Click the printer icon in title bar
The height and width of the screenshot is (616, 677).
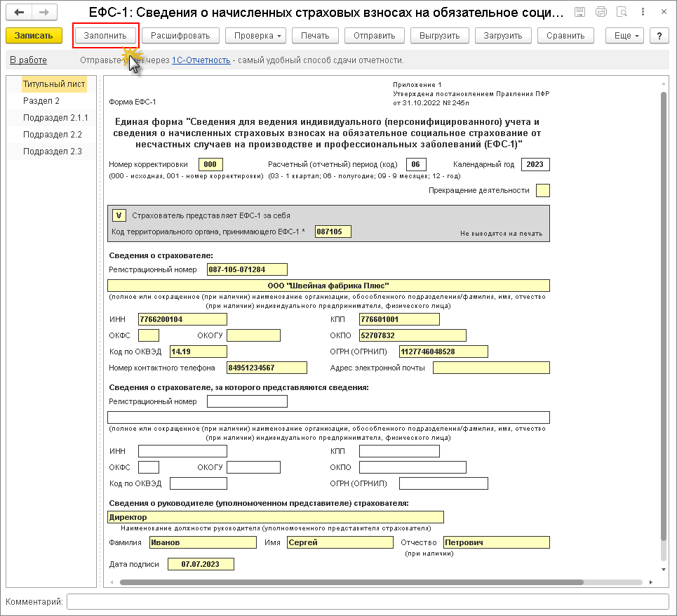601,13
